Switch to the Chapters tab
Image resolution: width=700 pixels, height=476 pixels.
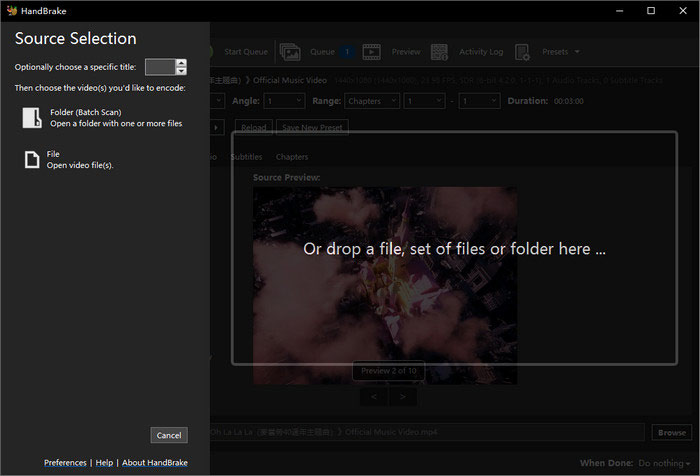[x=292, y=157]
